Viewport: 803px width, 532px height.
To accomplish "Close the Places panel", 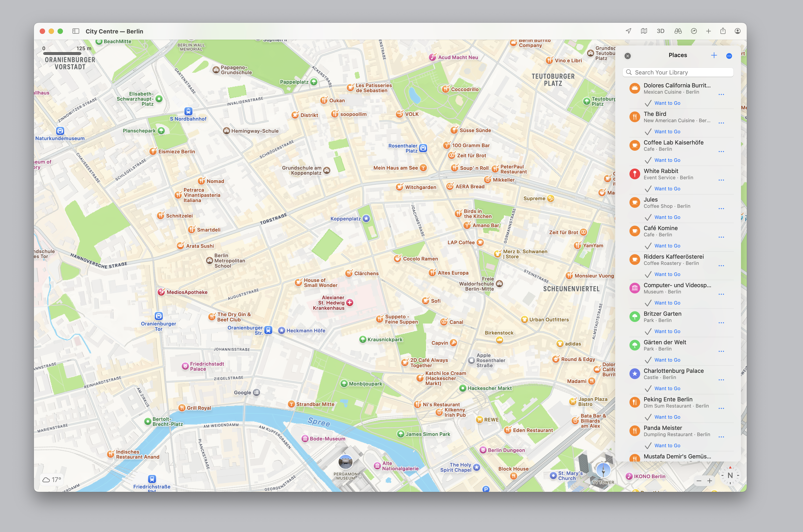I will (x=628, y=56).
